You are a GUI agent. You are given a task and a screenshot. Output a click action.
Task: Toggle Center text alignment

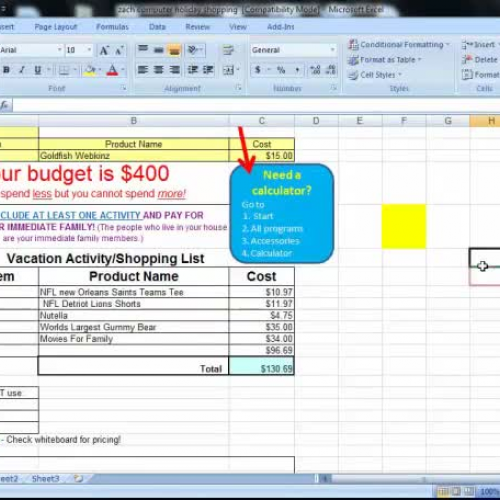point(159,70)
